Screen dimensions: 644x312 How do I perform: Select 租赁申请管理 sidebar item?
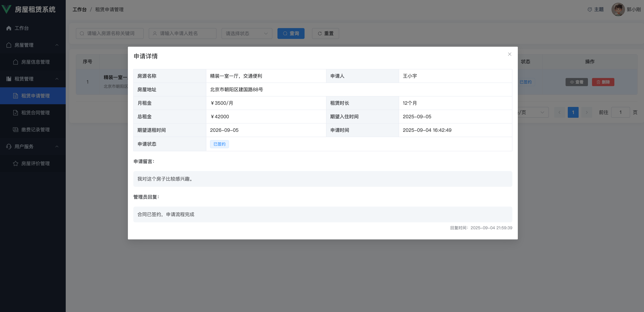point(35,96)
